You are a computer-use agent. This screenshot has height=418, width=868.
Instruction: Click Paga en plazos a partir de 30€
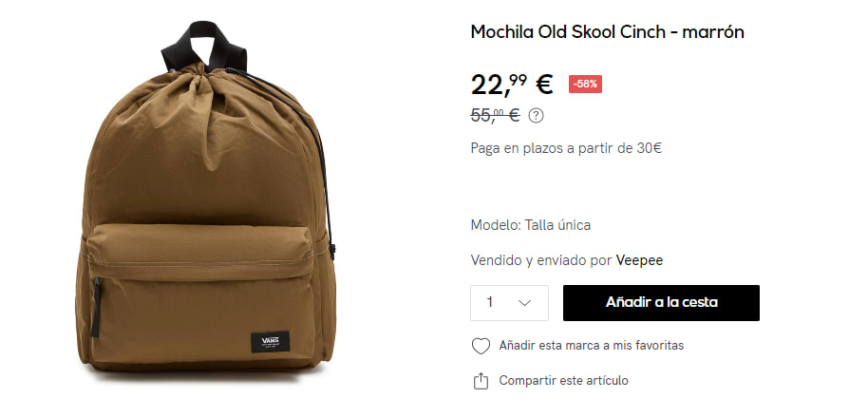pyautogui.click(x=566, y=148)
